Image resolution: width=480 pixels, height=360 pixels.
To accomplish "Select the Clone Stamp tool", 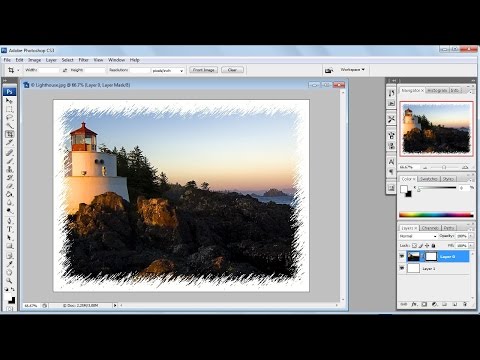I will (9, 169).
